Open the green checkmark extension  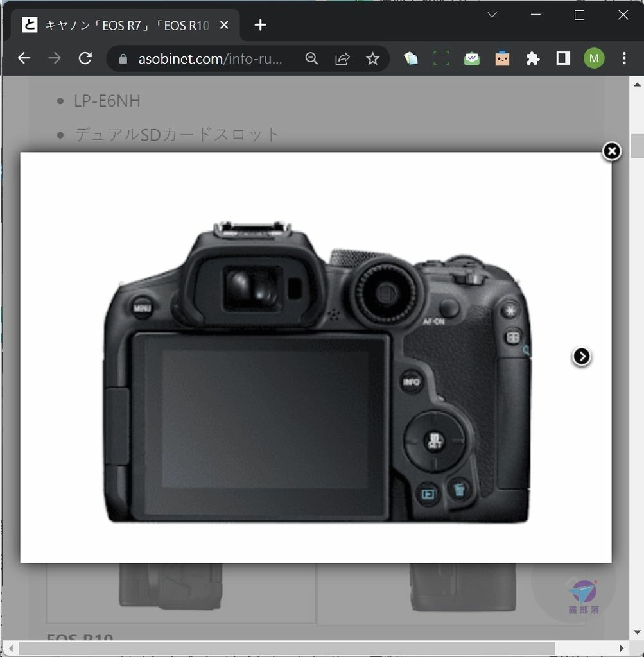pyautogui.click(x=472, y=58)
